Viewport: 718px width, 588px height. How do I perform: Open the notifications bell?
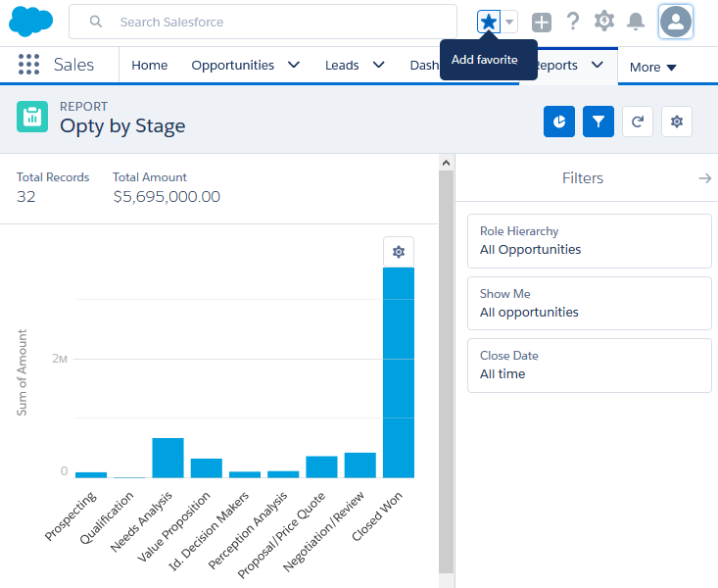(636, 22)
